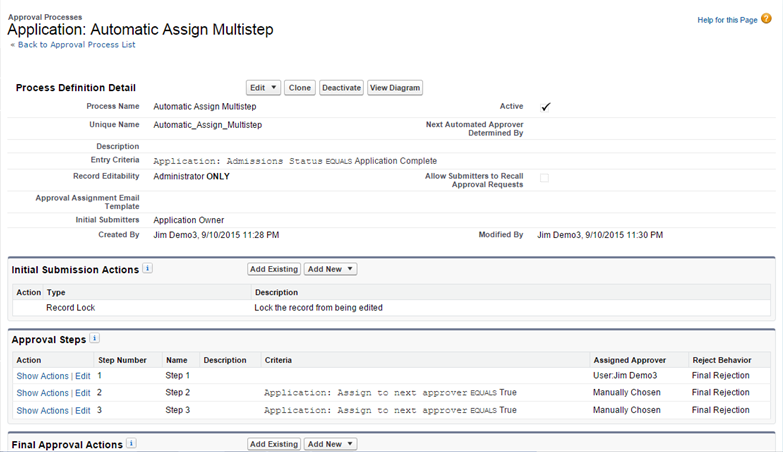Edit approval Step 2
The width and height of the screenshot is (783, 452).
tap(83, 393)
